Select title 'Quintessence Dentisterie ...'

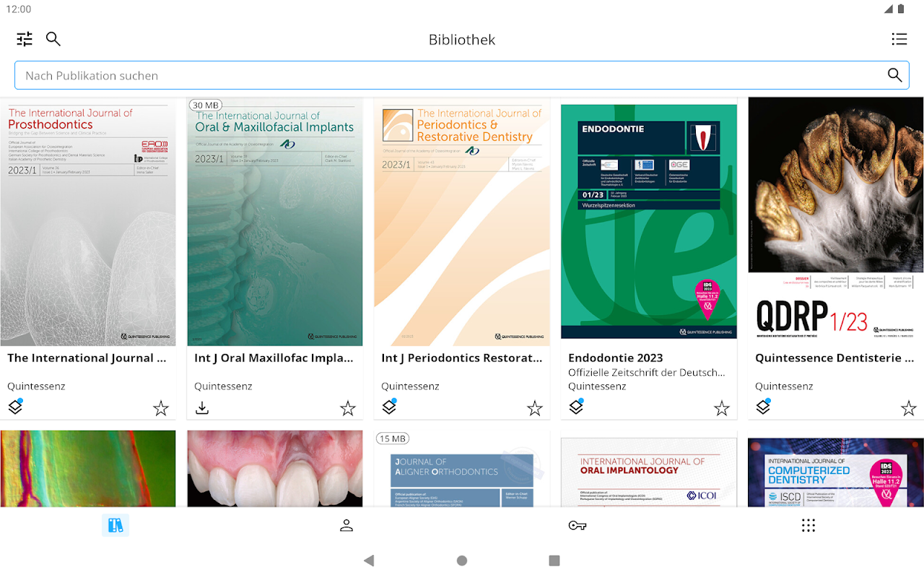pos(835,358)
